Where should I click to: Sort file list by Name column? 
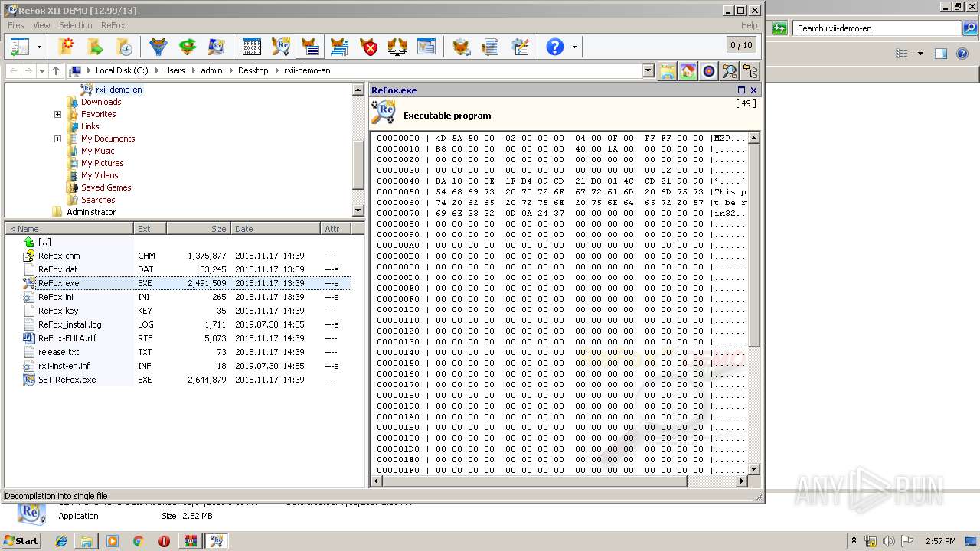(69, 228)
